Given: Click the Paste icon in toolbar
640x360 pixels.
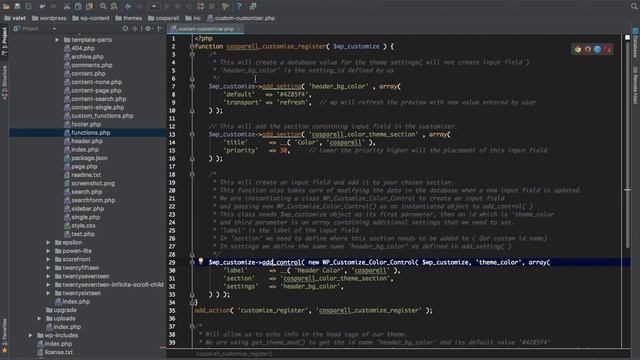Looking at the screenshot, I should pyautogui.click(x=89, y=6).
